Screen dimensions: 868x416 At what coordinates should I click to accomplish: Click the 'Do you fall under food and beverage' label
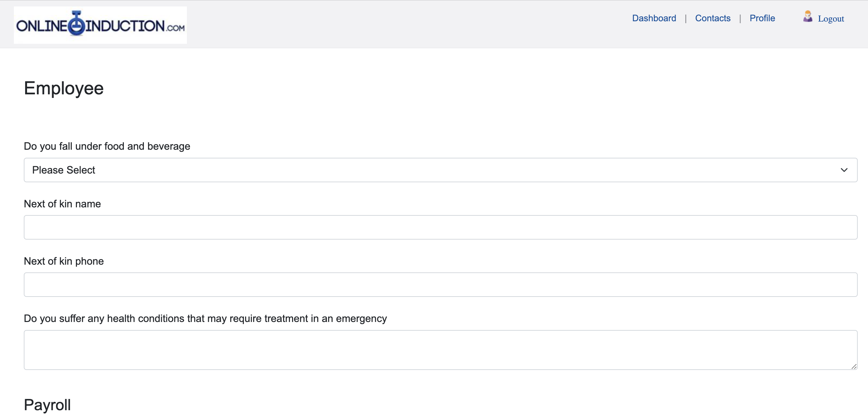[107, 146]
